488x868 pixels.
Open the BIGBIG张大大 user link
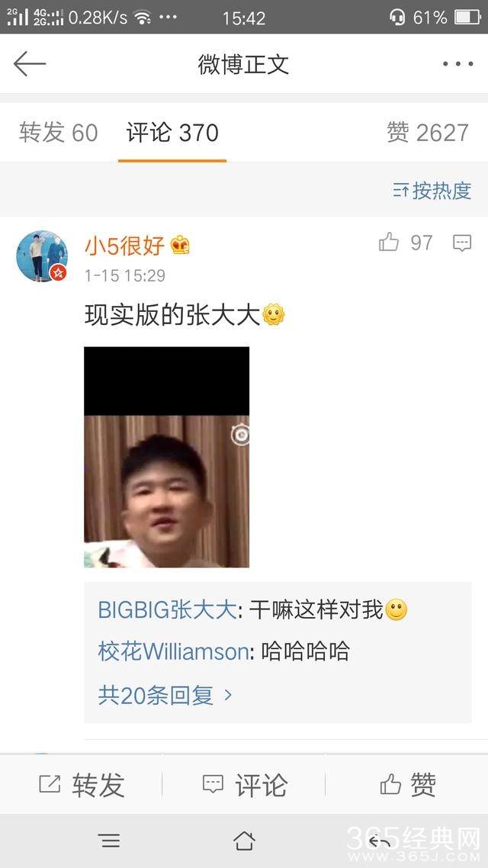coord(168,610)
